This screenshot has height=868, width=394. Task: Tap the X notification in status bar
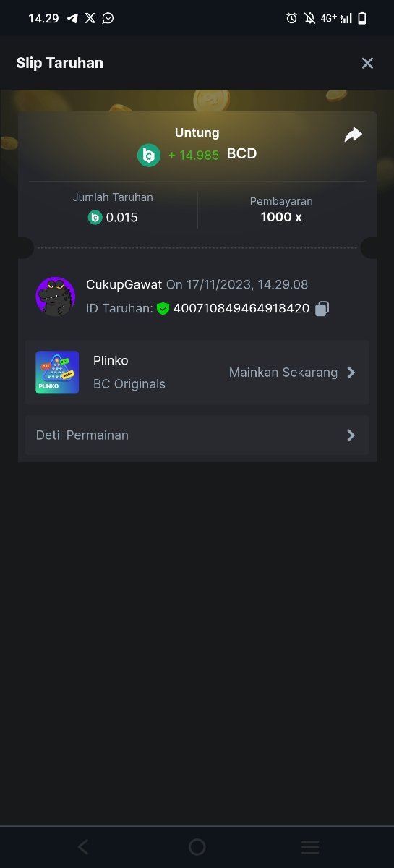click(x=90, y=18)
